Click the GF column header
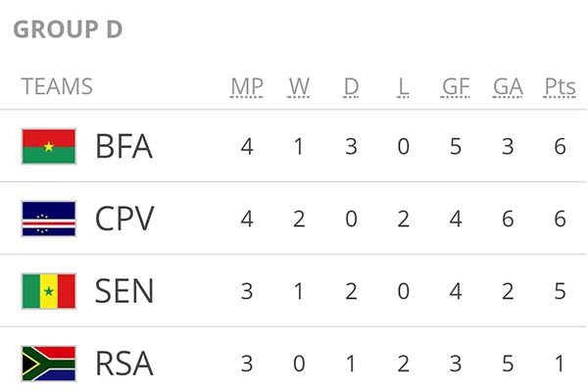Viewport: 588px width, 392px height. pos(456,86)
